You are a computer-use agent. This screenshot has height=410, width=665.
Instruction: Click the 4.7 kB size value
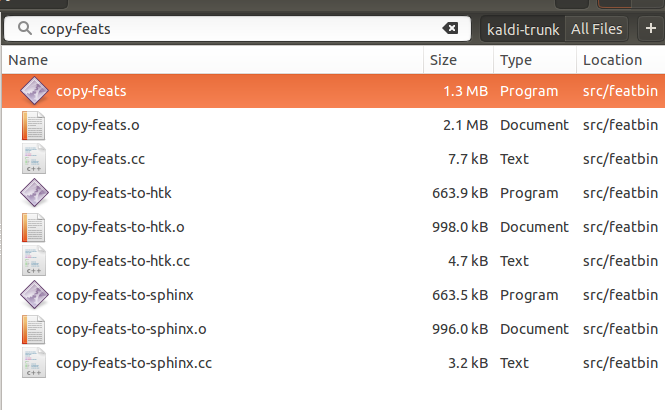pos(468,261)
